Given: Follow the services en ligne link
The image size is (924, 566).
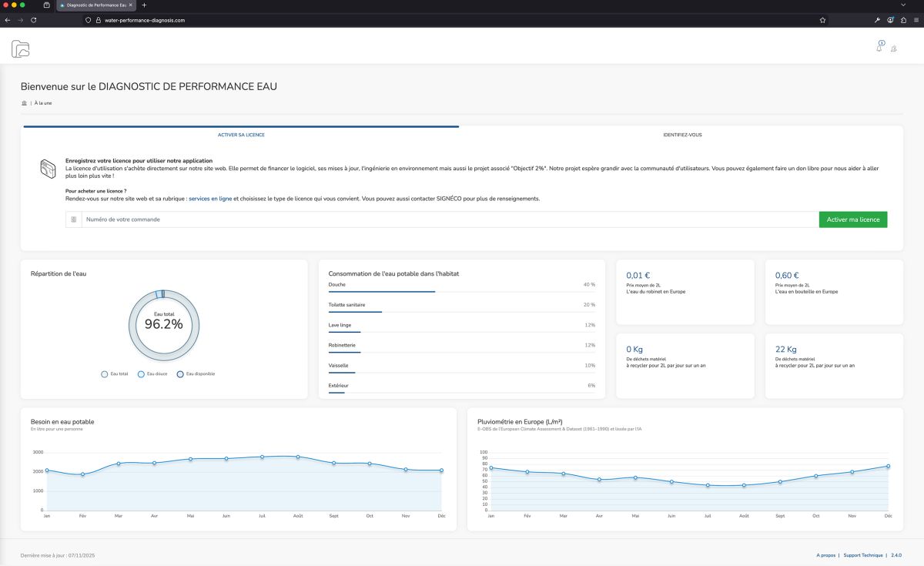Looking at the screenshot, I should (x=210, y=199).
